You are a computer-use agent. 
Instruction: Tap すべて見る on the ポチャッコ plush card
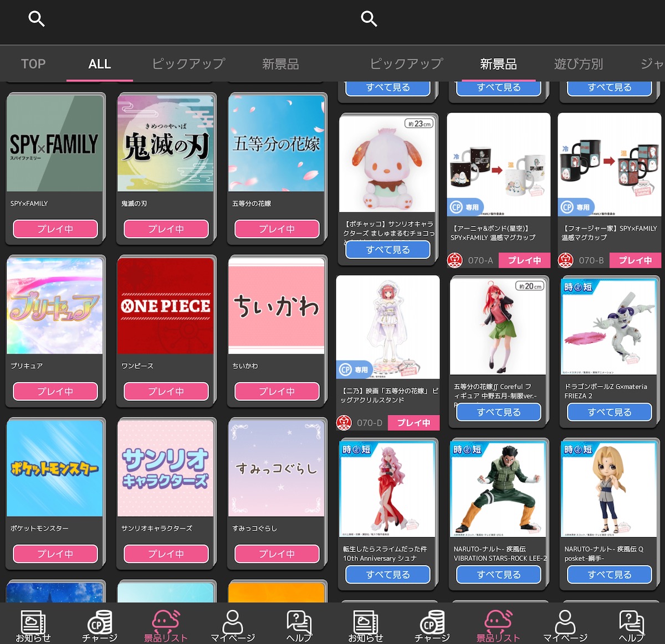(x=388, y=250)
